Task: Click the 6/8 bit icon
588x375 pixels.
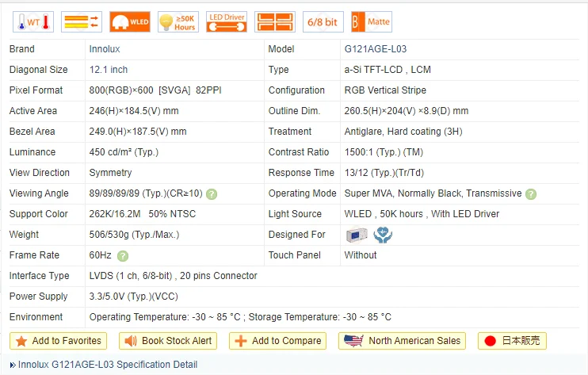Action: (x=323, y=21)
